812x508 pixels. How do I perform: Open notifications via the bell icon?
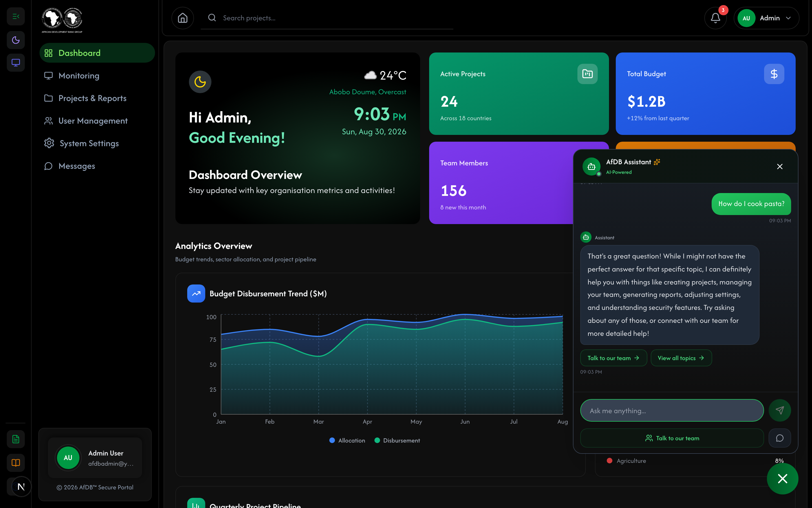coord(715,18)
